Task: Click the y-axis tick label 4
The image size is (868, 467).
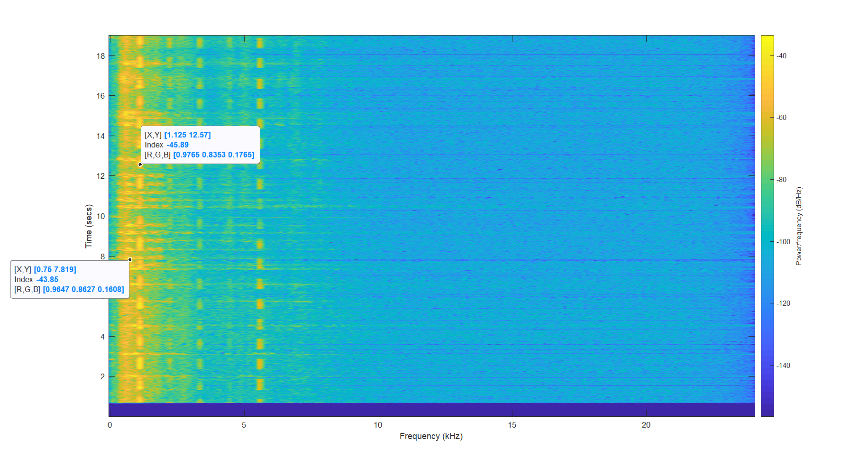Action: tap(102, 337)
